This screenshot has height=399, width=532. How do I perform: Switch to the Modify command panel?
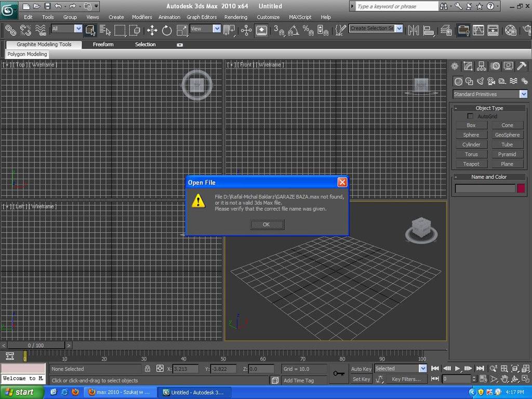coord(468,66)
